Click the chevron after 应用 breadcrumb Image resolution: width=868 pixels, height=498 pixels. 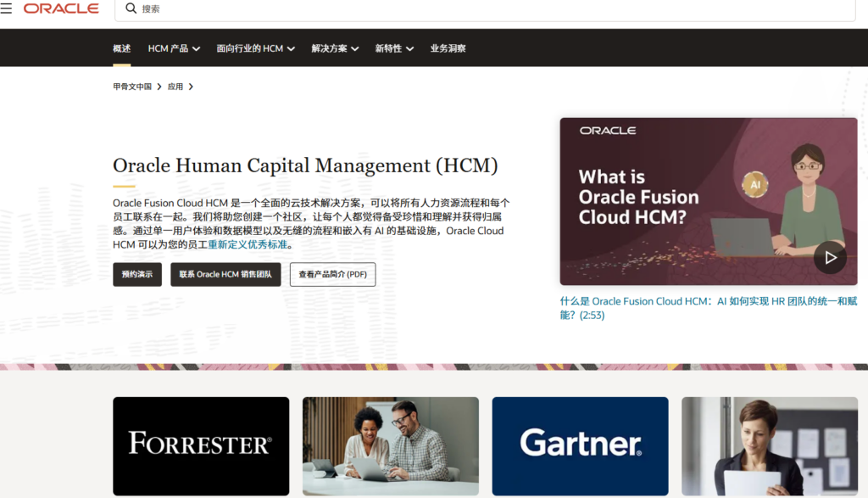coord(191,87)
